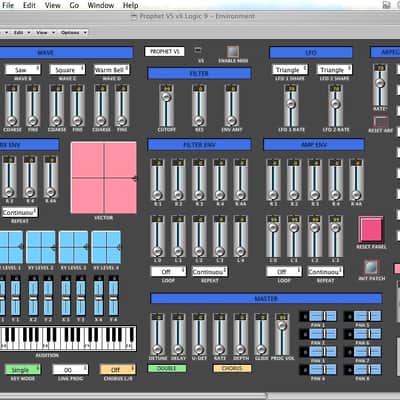Click the Filter Res slider
400x400 pixels.
(199, 105)
